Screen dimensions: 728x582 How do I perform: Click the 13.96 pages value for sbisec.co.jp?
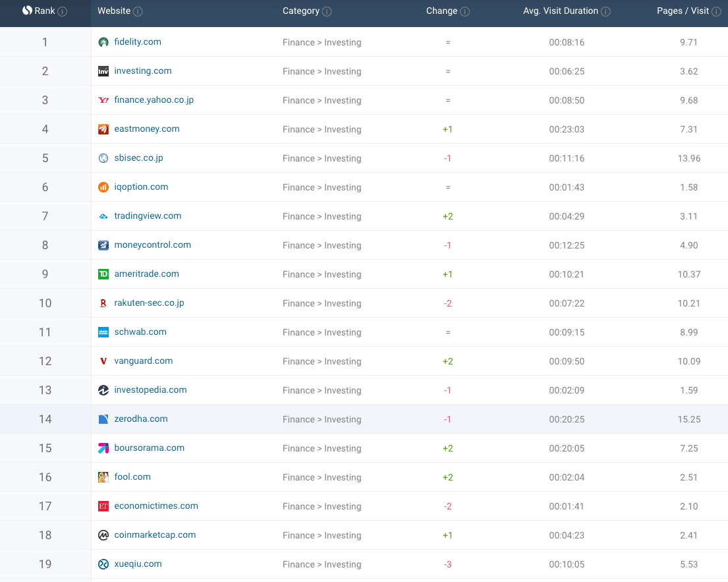(x=689, y=158)
